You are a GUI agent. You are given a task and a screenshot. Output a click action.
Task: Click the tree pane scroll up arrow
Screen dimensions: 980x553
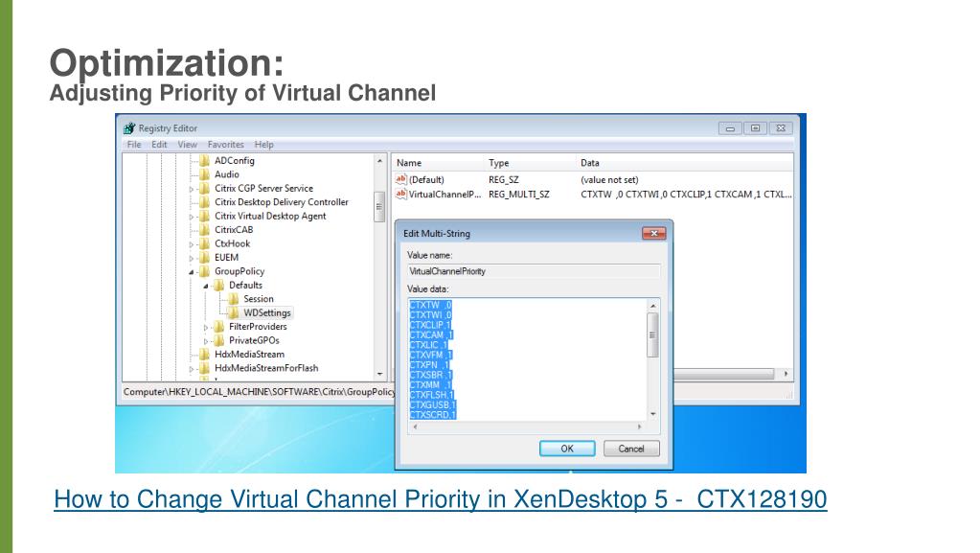[379, 161]
